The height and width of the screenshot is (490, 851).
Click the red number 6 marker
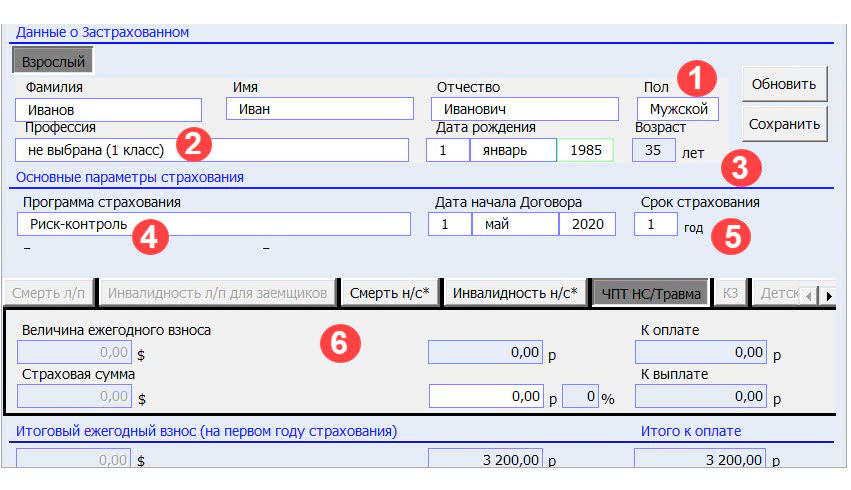point(339,343)
